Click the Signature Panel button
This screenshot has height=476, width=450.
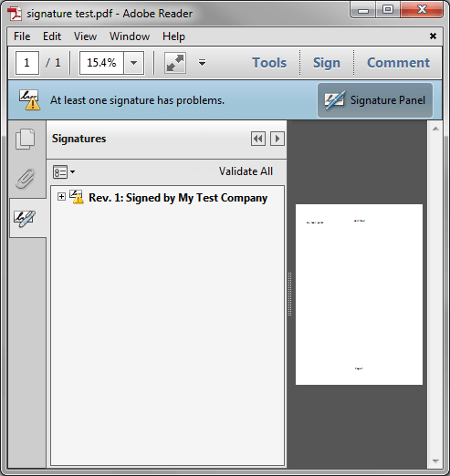[375, 100]
